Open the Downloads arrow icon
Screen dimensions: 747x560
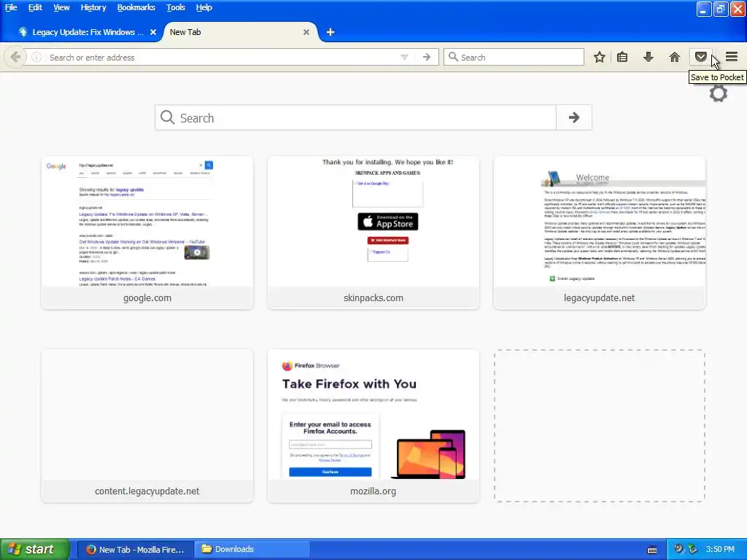click(x=648, y=57)
